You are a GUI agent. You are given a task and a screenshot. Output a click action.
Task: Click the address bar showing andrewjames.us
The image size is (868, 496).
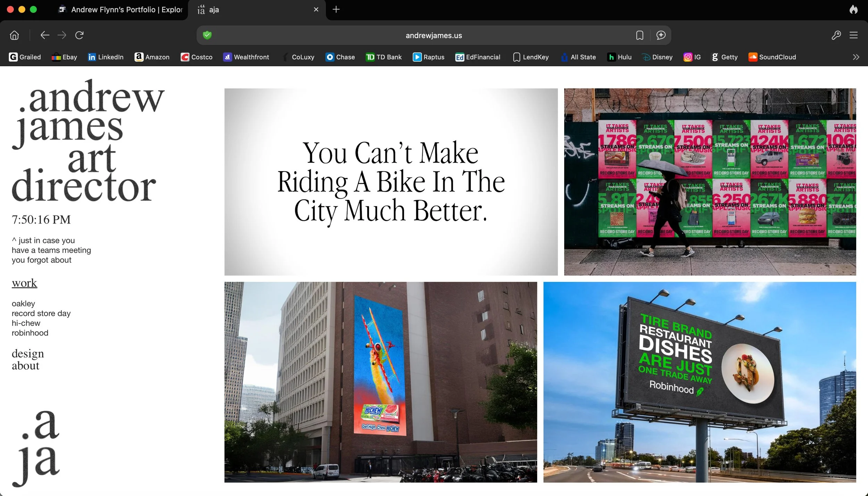click(433, 35)
